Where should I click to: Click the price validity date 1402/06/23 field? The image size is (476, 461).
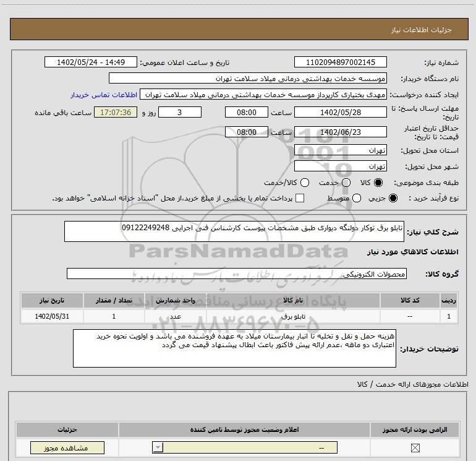pyautogui.click(x=341, y=132)
